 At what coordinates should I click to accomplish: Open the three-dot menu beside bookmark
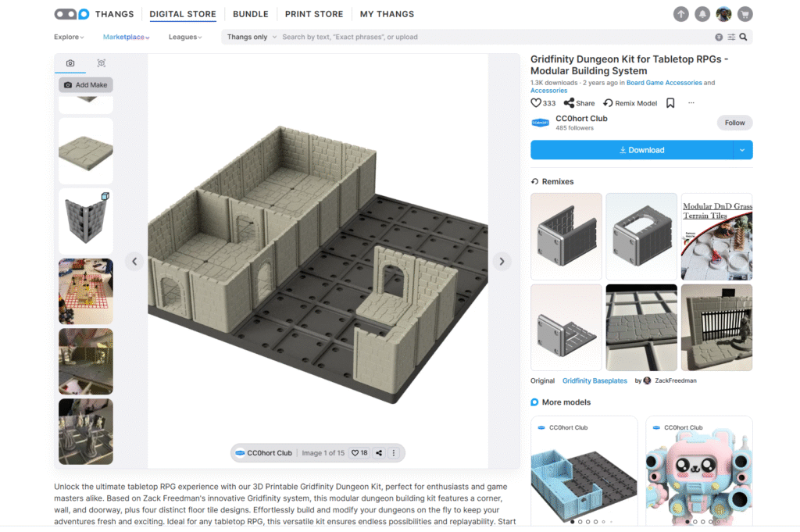[x=691, y=103]
